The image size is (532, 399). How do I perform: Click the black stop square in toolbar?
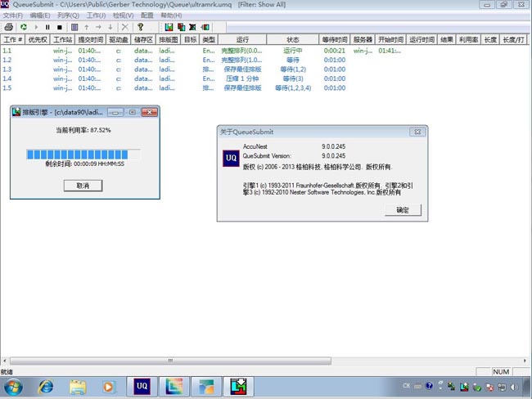pos(60,27)
